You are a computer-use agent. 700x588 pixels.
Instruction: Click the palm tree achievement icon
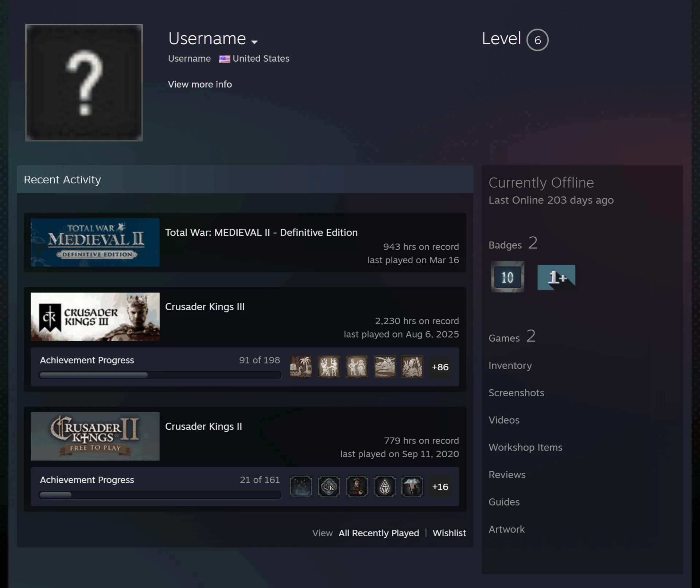(301, 367)
